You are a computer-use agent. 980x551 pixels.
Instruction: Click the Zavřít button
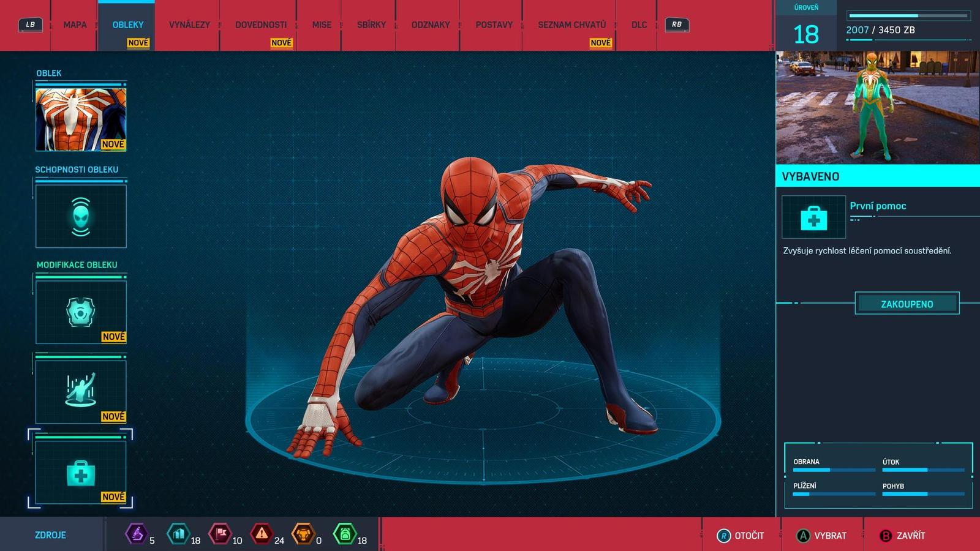coord(903,536)
